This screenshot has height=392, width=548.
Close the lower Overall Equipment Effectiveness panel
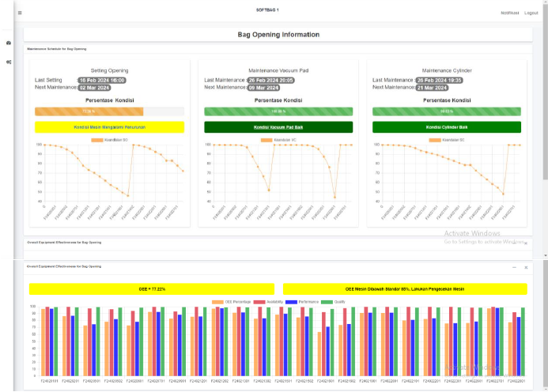tap(527, 267)
